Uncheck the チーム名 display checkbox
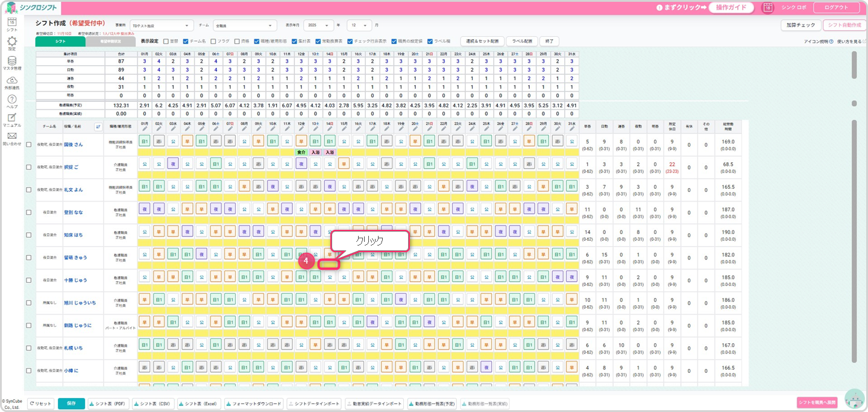Viewport: 868px width, 412px height. [186, 42]
